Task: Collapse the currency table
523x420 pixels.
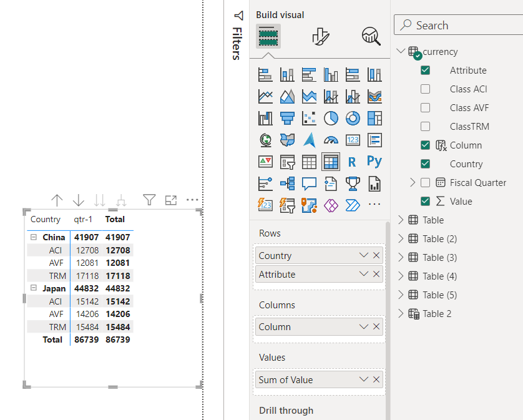Action: point(401,51)
